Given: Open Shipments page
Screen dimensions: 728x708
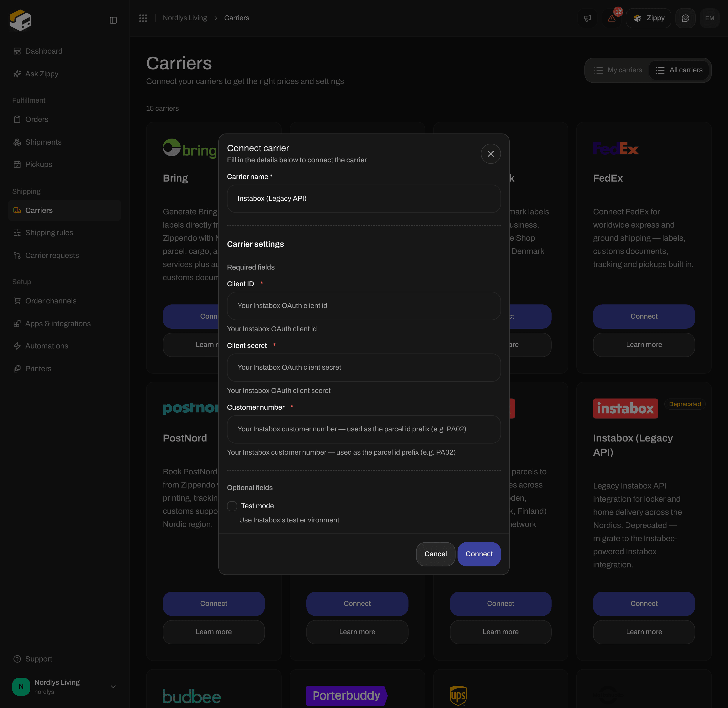Looking at the screenshot, I should click(x=65, y=142).
